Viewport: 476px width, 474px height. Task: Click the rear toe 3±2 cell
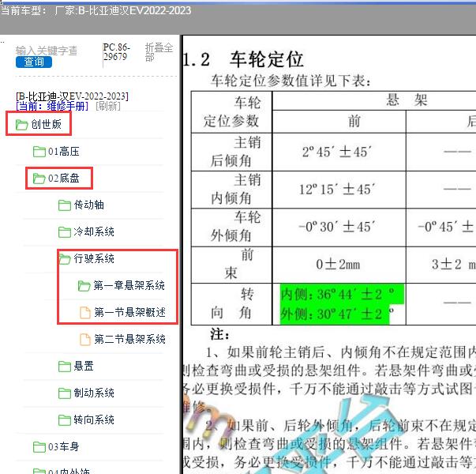click(441, 265)
